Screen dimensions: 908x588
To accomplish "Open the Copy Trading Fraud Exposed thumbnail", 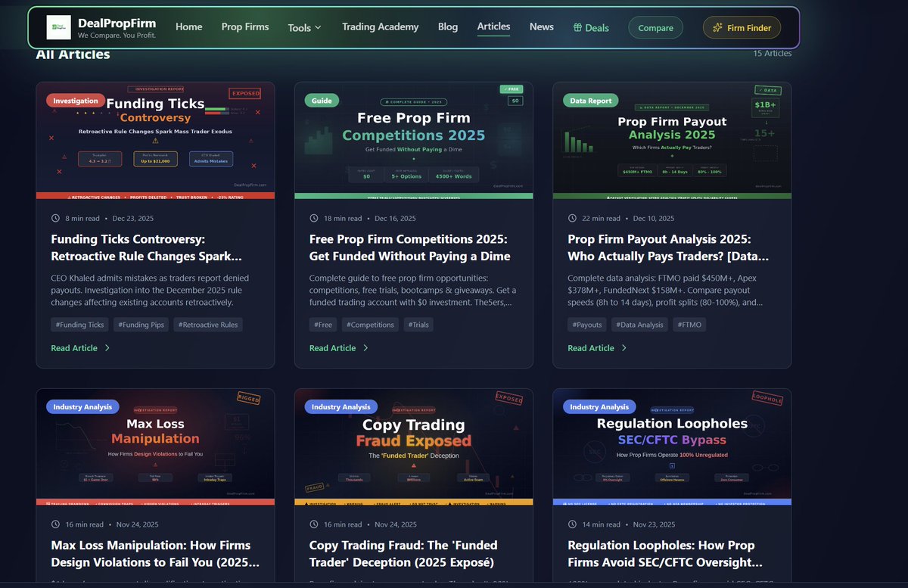I will click(x=414, y=446).
